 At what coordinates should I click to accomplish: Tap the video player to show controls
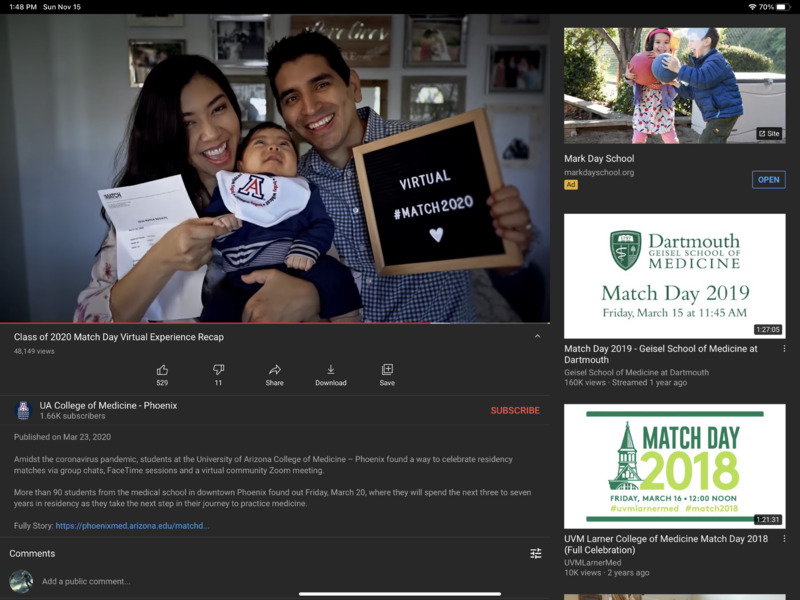pos(275,168)
